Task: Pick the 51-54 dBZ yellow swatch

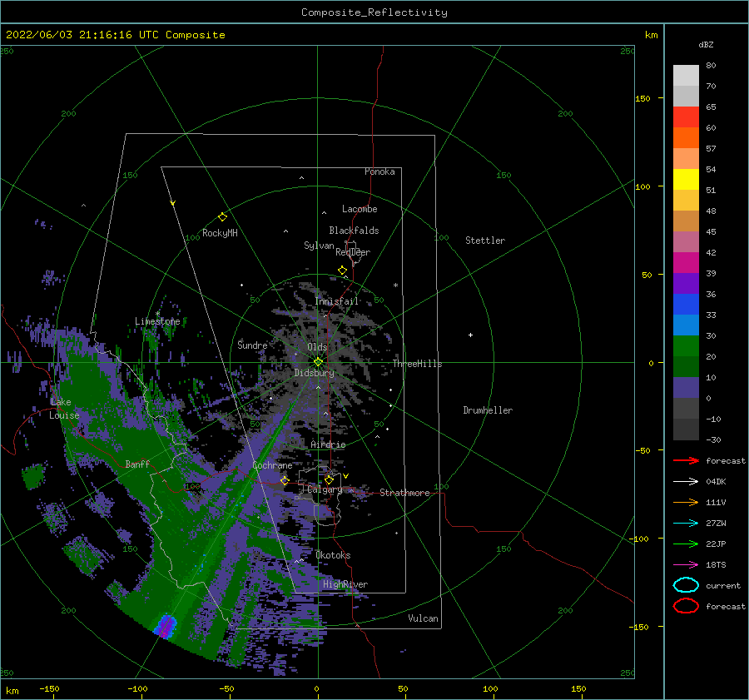Action: tap(686, 179)
